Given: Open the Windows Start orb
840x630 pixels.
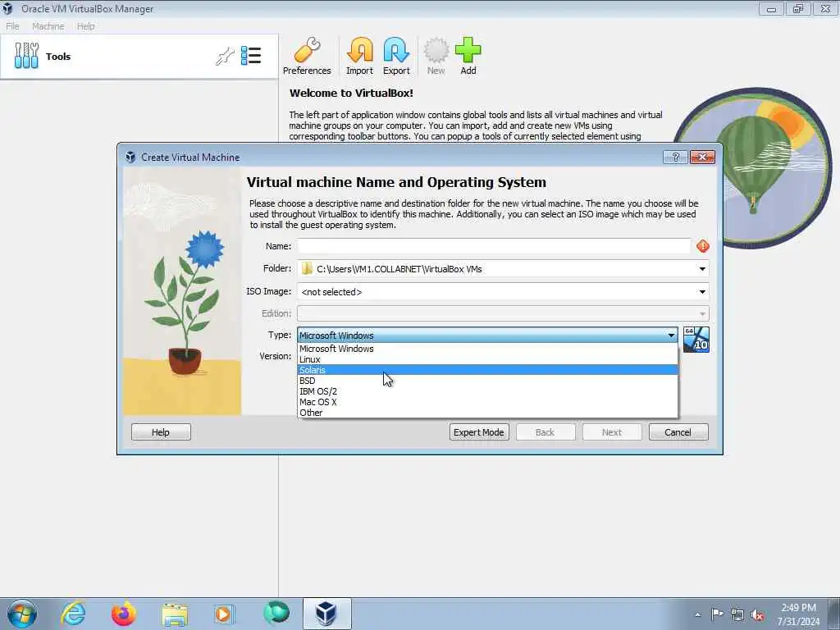Looking at the screenshot, I should tap(22, 614).
